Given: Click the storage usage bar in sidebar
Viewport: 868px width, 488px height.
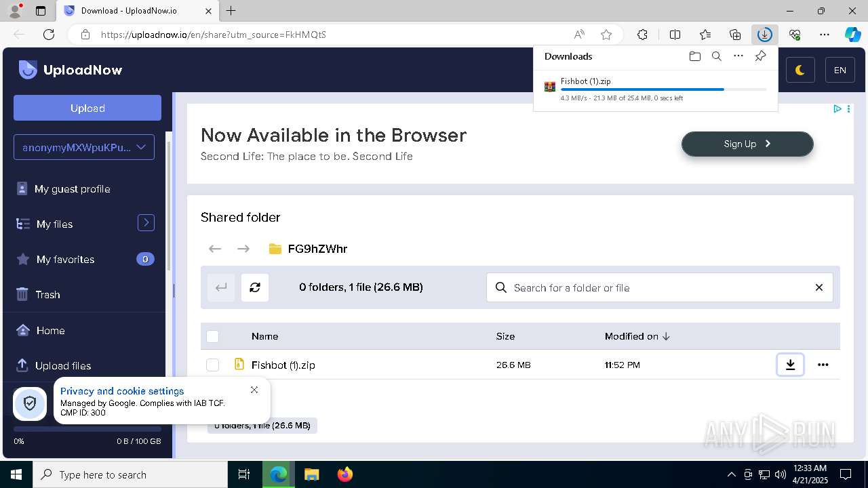Looking at the screenshot, I should pyautogui.click(x=87, y=429).
